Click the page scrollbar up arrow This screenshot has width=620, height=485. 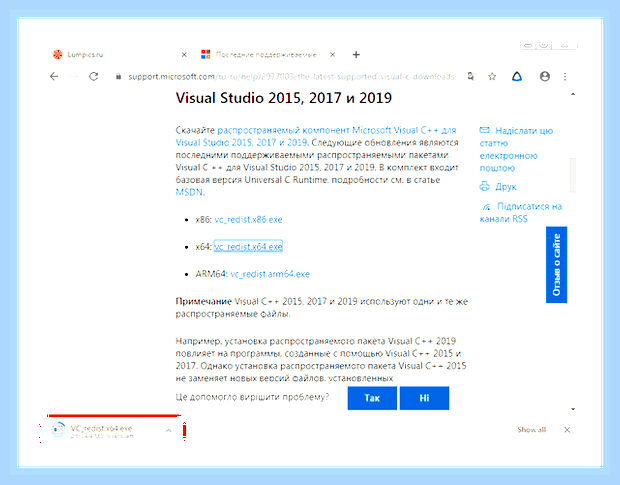coord(573,94)
